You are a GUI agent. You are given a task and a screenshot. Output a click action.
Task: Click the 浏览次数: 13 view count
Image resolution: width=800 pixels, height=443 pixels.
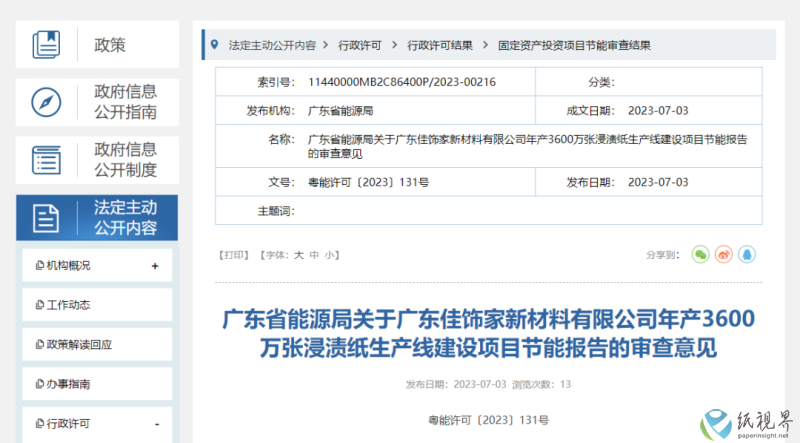541,384
